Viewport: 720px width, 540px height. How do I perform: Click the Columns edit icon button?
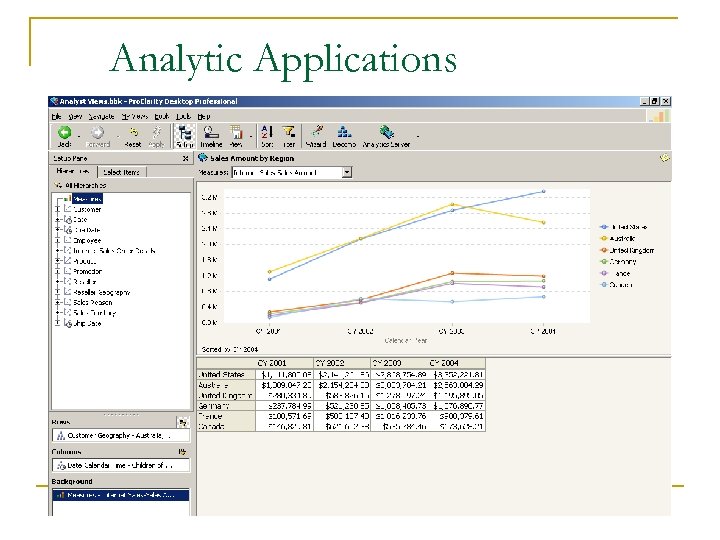point(183,452)
